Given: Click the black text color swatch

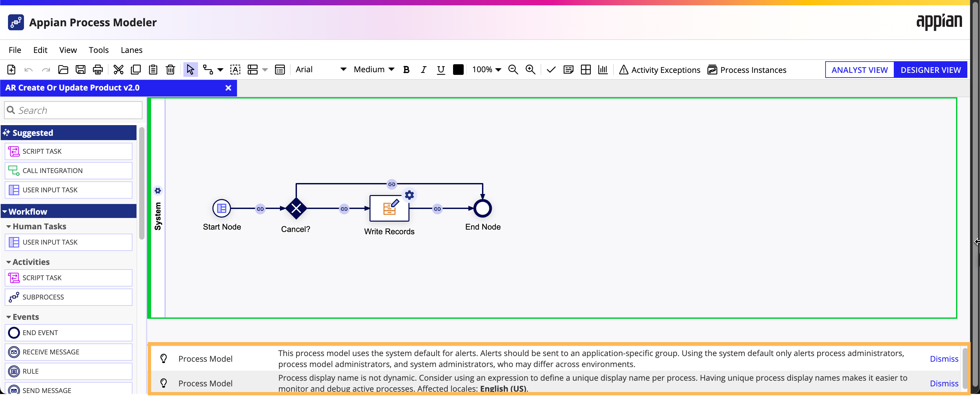Looking at the screenshot, I should tap(458, 70).
